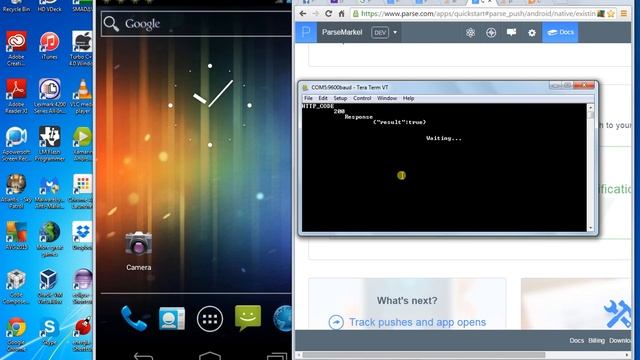Open the Dropbox desktop shortcut
The height and width of the screenshot is (360, 640).
point(82,236)
